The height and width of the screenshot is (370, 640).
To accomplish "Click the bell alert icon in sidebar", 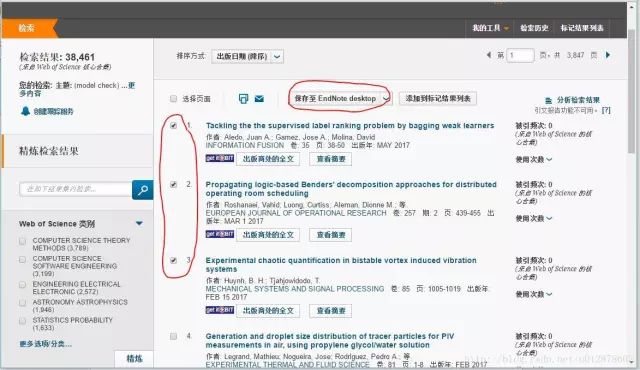I will tap(25, 111).
